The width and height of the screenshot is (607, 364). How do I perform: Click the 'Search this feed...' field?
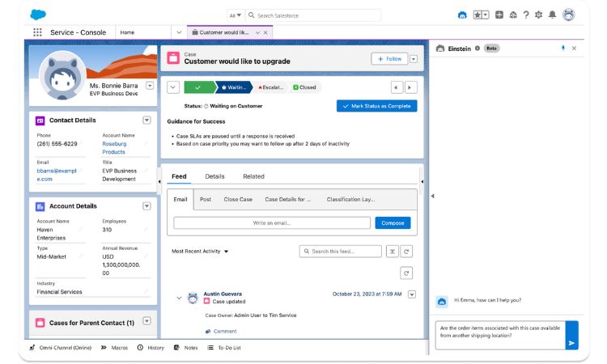[340, 252]
